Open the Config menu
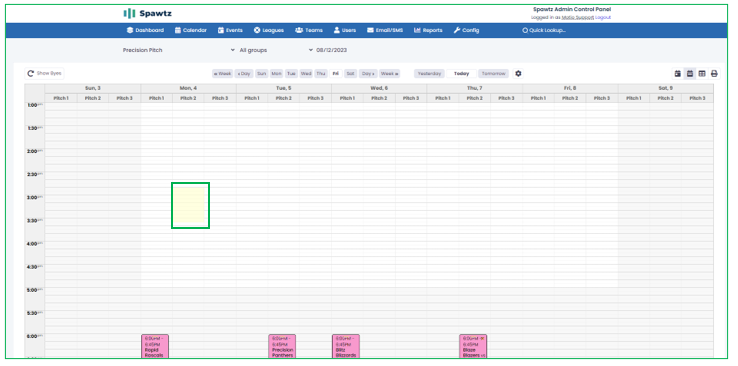The height and width of the screenshot is (366, 738). coord(466,30)
